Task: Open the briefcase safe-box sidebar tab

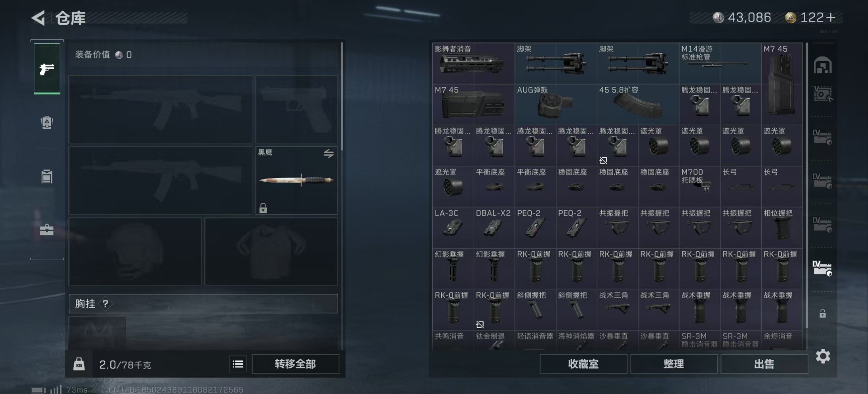Action: (47, 230)
